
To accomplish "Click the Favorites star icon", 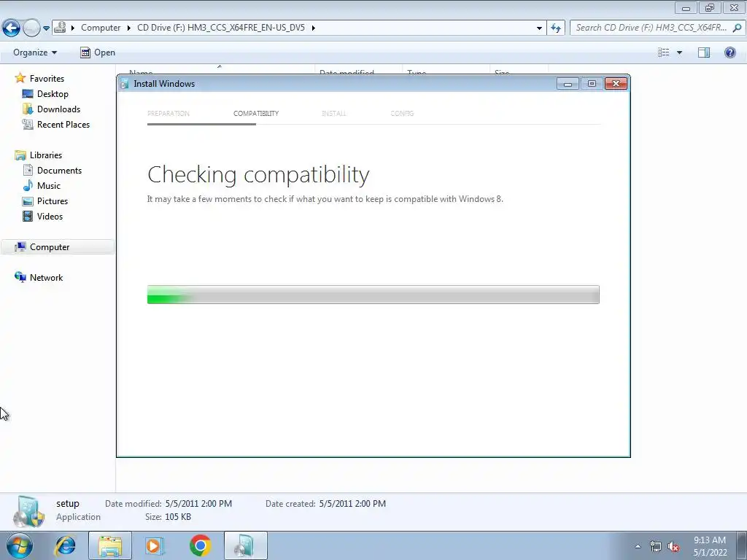I will point(20,78).
